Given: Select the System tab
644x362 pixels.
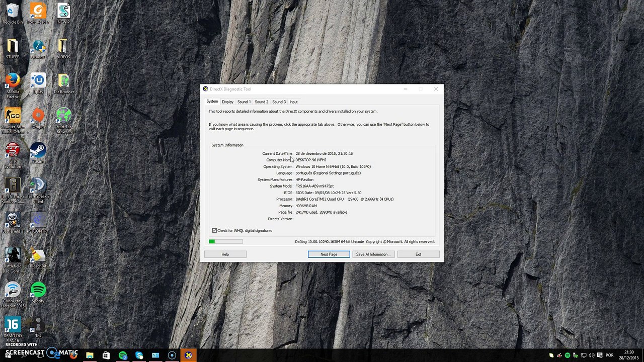Looking at the screenshot, I should point(212,102).
